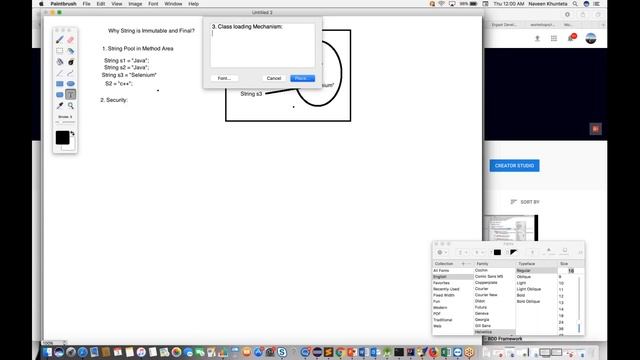Viewport: 640px width, 360px height.
Task: Pick the Eyedropper color picker tool
Action: [x=60, y=106]
